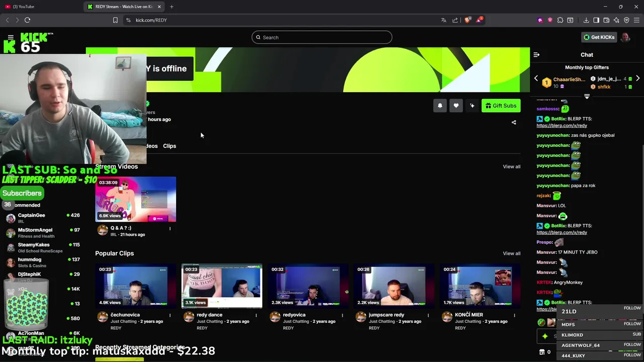Viewport: 644px width, 362px height.
Task: Open the user profile avatar menu
Action: [x=625, y=37]
